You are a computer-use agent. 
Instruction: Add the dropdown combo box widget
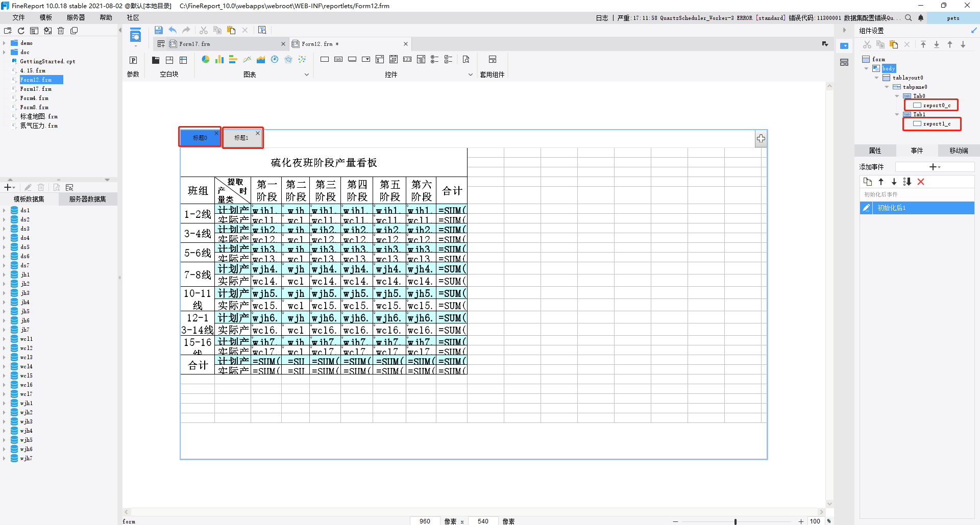tap(366, 59)
